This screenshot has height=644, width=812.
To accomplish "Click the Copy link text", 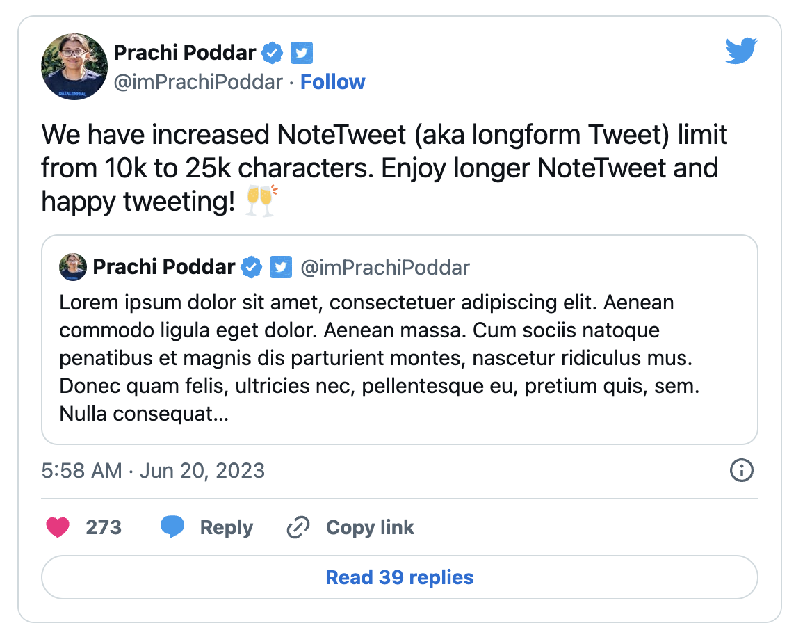I will (x=370, y=528).
